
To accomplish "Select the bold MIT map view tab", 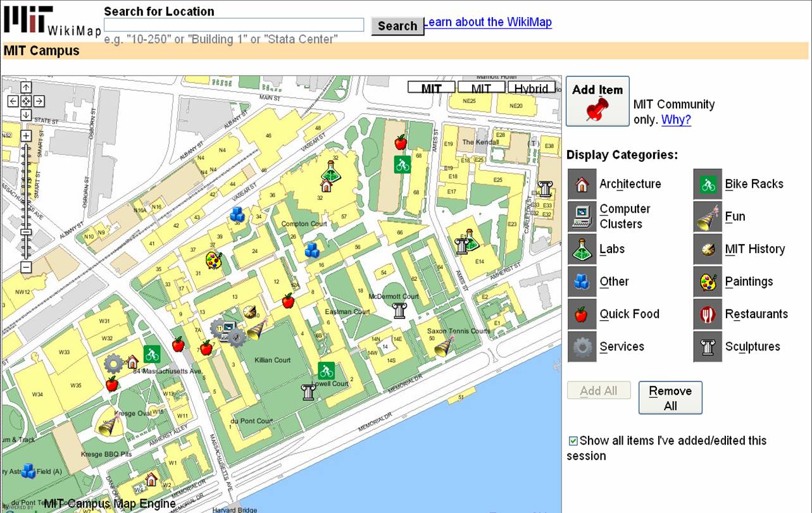I will pyautogui.click(x=431, y=88).
